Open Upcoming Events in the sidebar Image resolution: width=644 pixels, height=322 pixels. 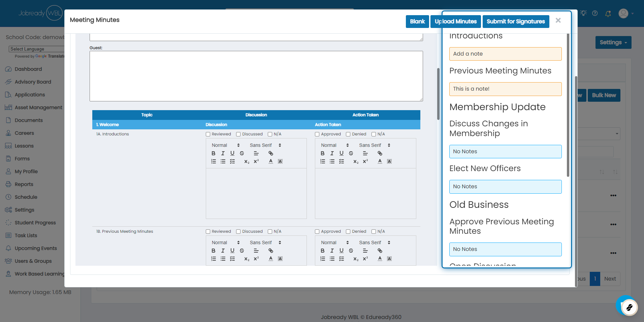(36, 248)
